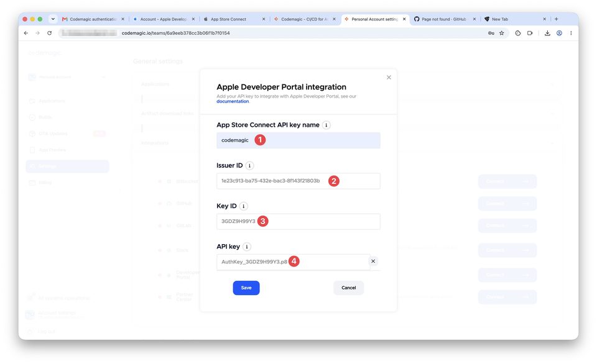Open the tab search dropdown arrow
Image resolution: width=597 pixels, height=364 pixels.
pos(53,19)
